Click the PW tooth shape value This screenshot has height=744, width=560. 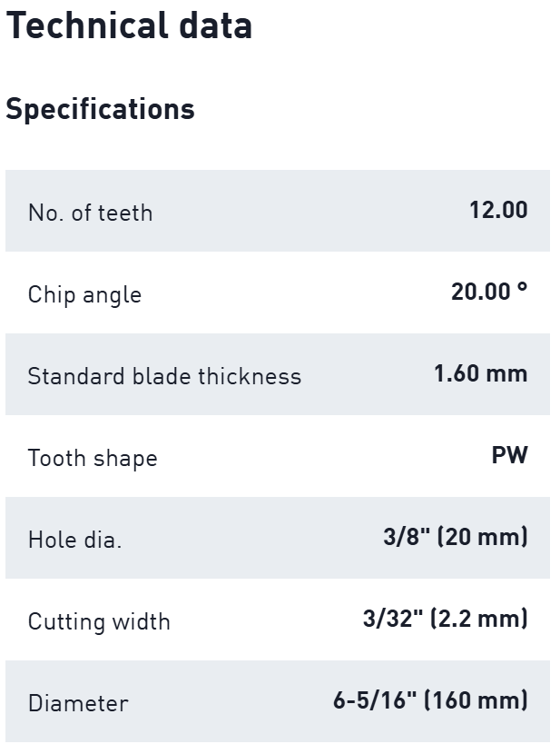click(x=509, y=455)
